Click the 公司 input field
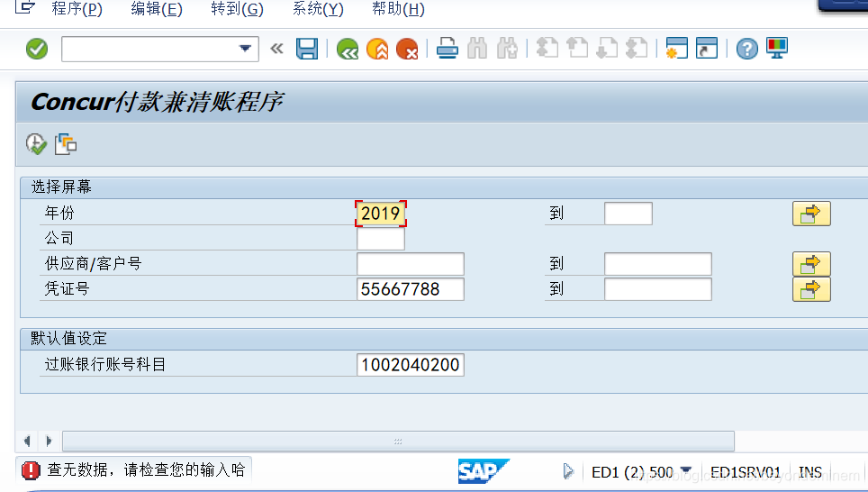 tap(381, 239)
